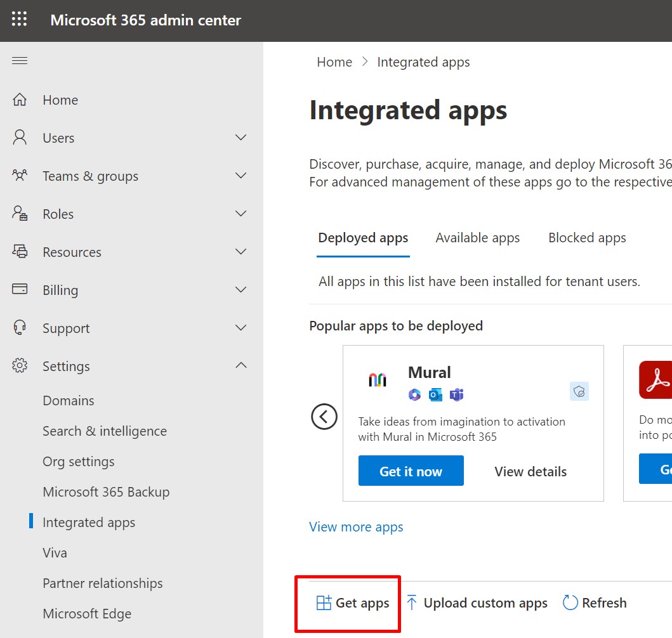The image size is (672, 638).
Task: Click the Refresh circular arrow icon
Action: pos(570,602)
